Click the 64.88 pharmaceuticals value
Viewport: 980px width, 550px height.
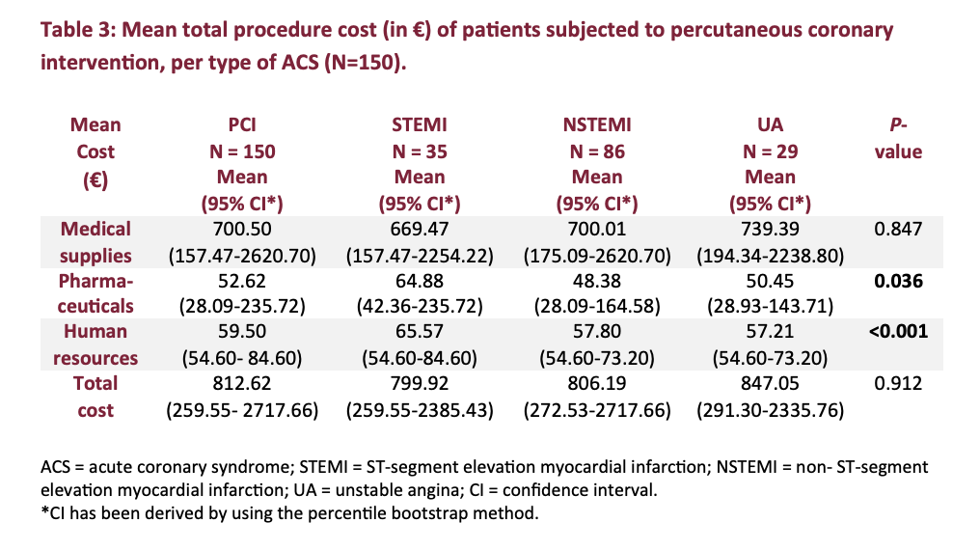pyautogui.click(x=419, y=281)
